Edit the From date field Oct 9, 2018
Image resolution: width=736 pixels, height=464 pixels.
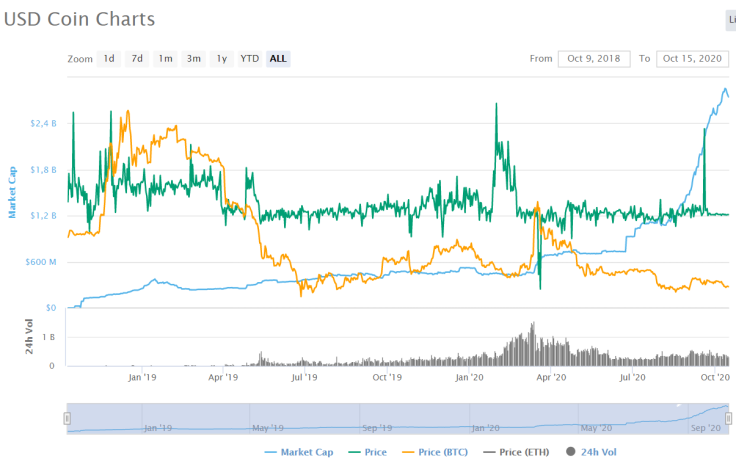click(594, 59)
